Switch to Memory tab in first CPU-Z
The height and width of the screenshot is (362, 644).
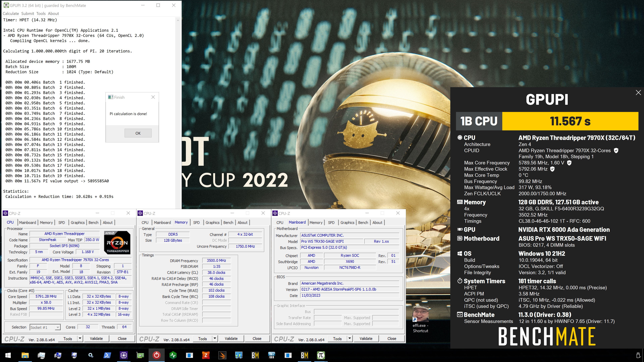[x=46, y=222]
